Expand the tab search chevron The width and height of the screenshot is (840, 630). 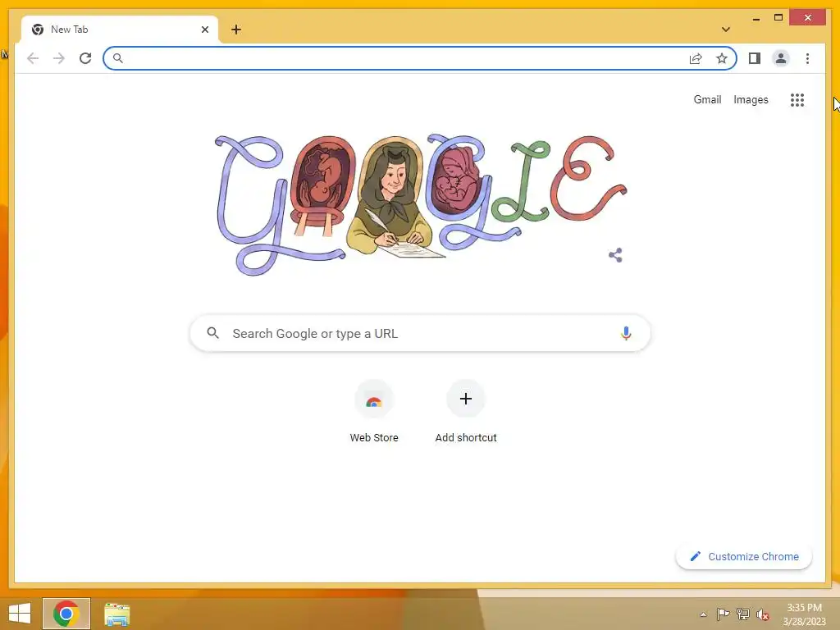tap(726, 30)
